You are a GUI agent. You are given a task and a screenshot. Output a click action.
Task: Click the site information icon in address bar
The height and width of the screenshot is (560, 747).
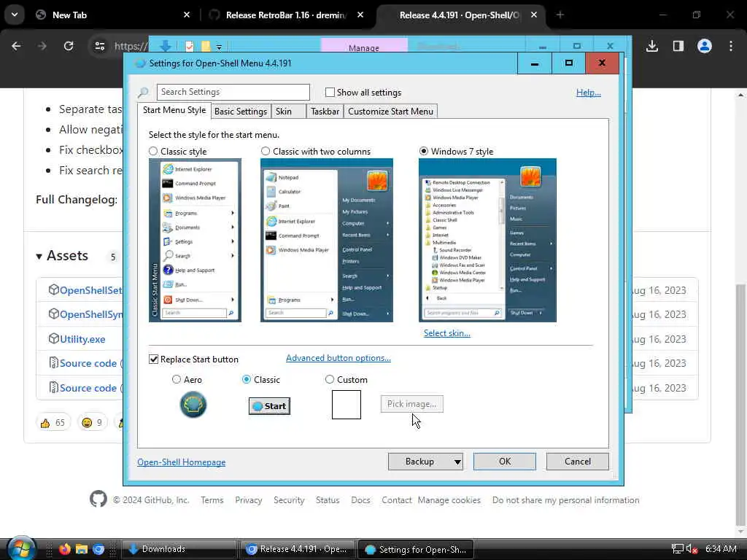(x=99, y=46)
